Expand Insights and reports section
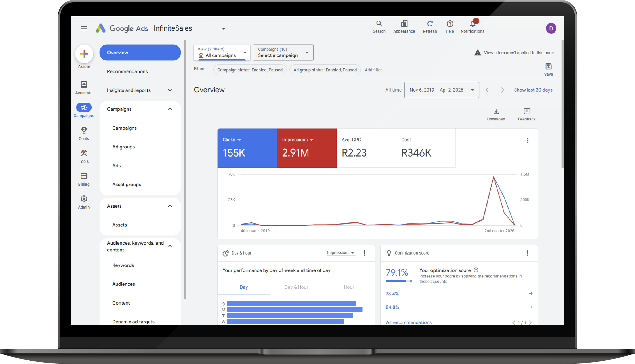Screen dimensions: 635x364 (x=170, y=90)
